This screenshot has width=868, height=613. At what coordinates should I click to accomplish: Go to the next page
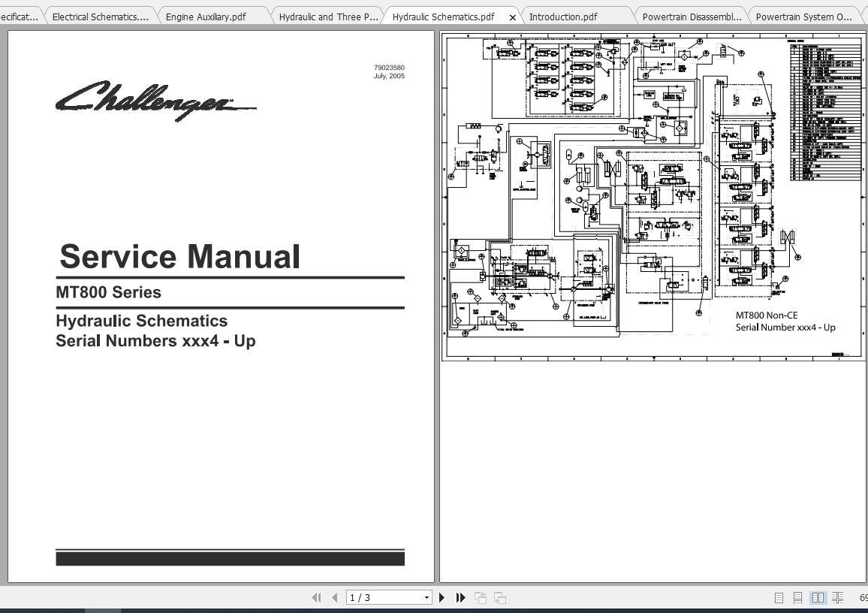[x=442, y=597]
